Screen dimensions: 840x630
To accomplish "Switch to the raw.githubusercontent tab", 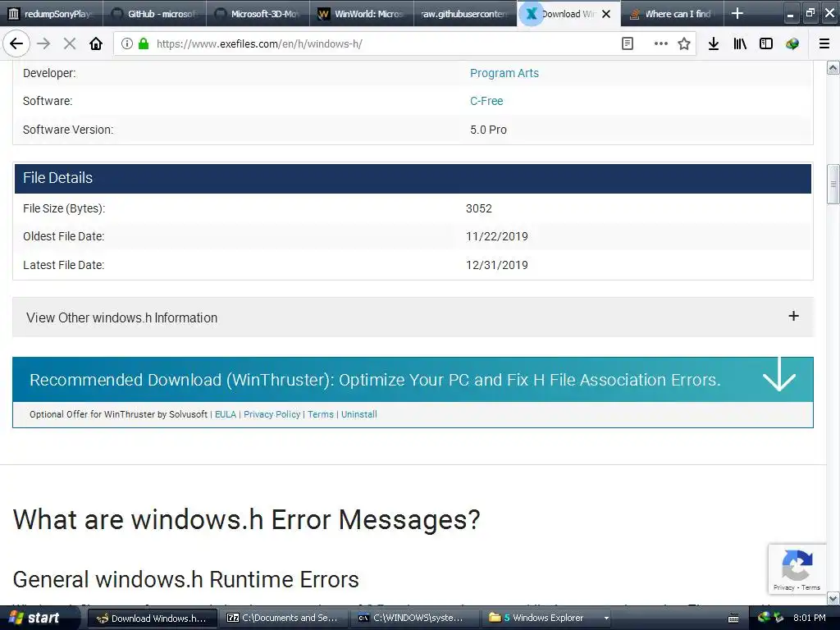I will pyautogui.click(x=465, y=14).
